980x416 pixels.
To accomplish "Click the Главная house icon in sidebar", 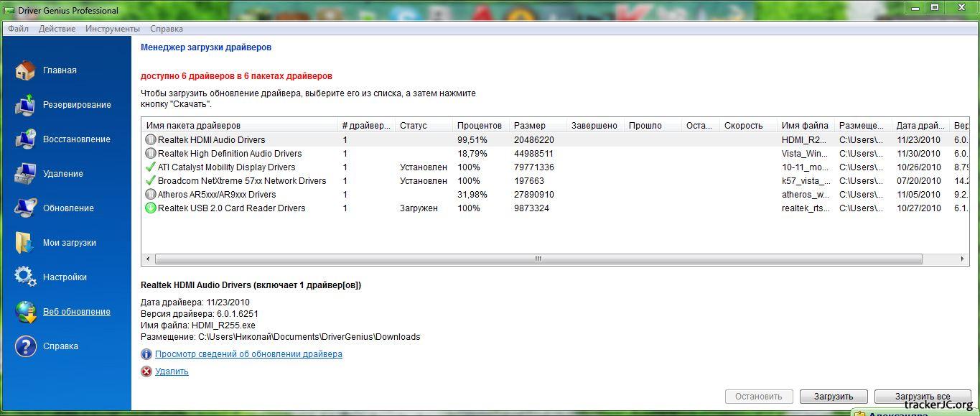I will point(25,70).
